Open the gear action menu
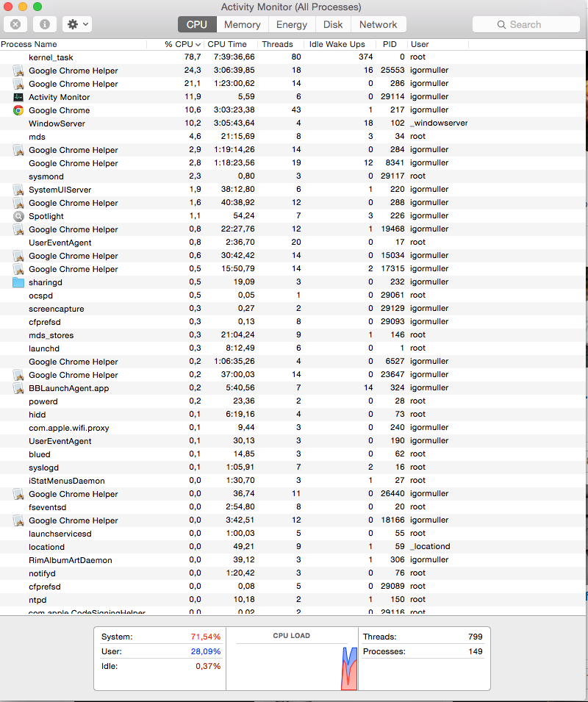 coord(77,24)
